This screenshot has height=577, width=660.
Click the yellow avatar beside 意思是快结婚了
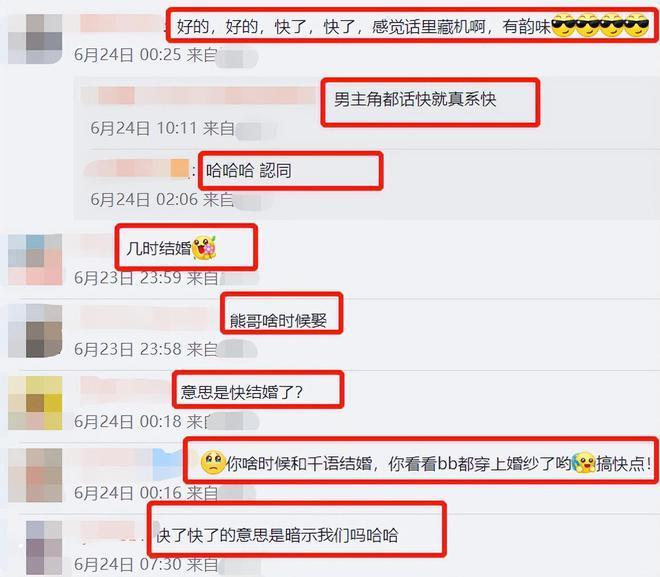click(x=35, y=403)
